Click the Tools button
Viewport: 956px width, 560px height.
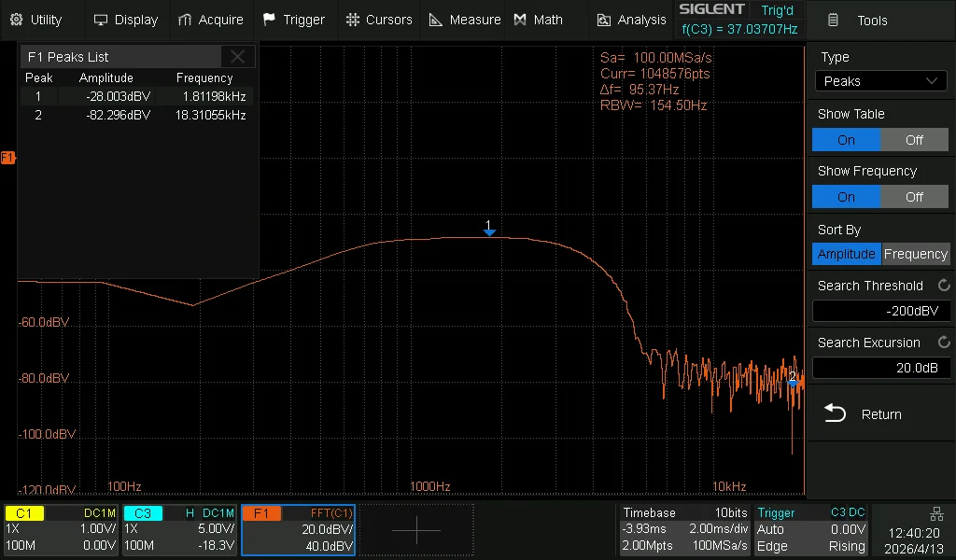[860, 20]
